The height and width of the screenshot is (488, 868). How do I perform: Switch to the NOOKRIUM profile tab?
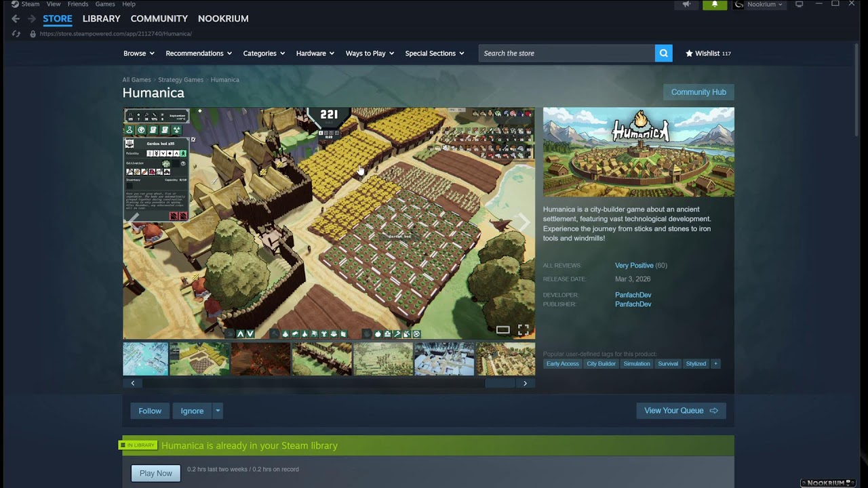tap(223, 19)
